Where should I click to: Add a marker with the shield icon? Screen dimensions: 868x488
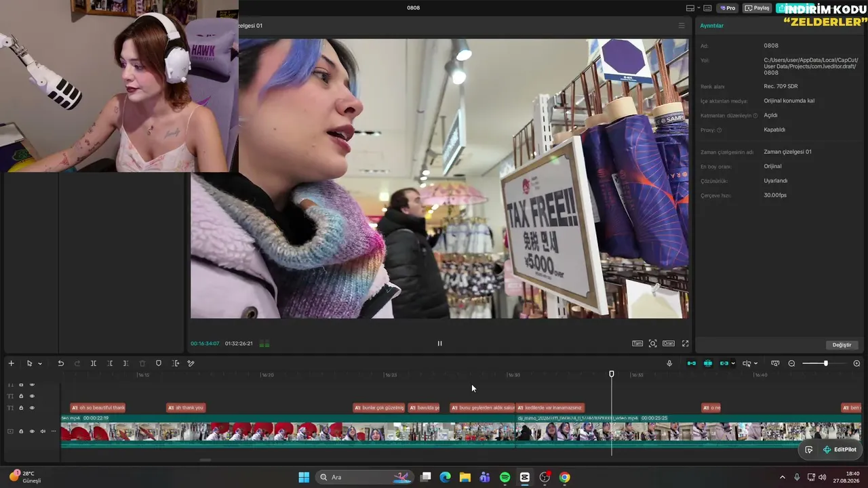point(159,363)
